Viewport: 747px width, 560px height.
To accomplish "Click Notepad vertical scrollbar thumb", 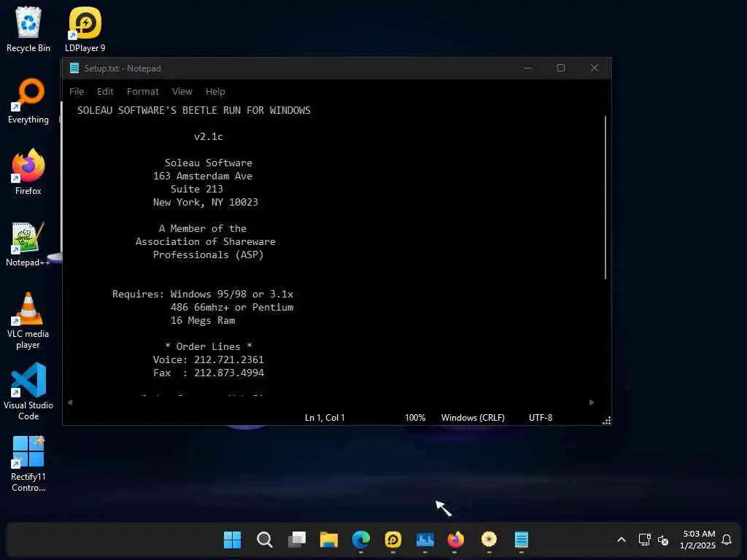I will [605, 197].
